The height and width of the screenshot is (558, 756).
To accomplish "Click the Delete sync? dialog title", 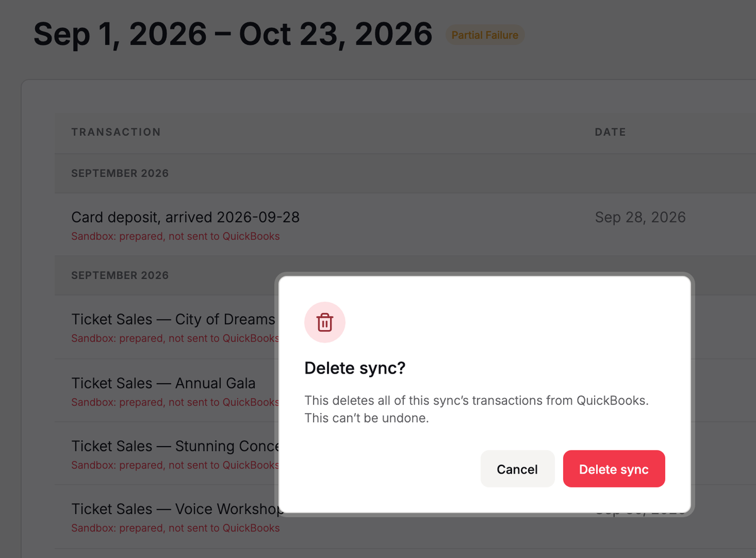I will click(x=355, y=368).
